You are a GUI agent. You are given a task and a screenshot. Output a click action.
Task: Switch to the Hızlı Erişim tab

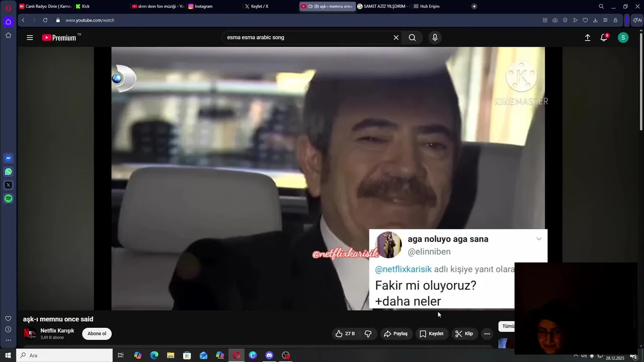pyautogui.click(x=440, y=7)
